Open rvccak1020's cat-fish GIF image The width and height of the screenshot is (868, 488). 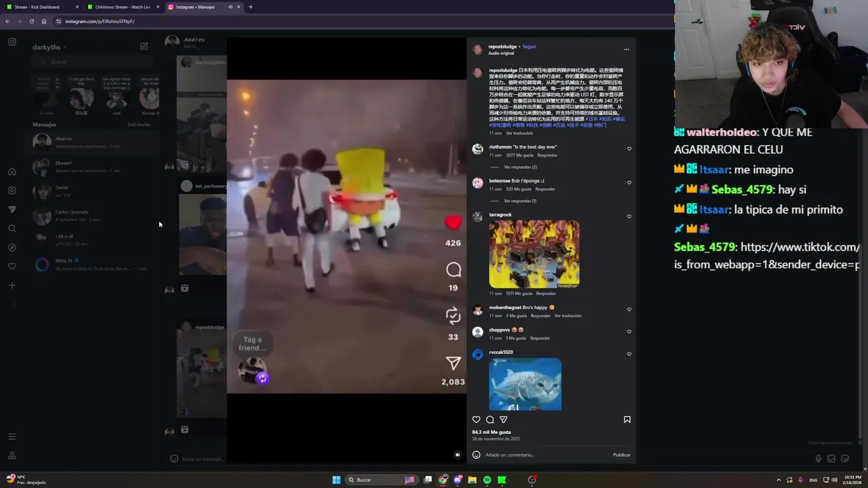click(525, 384)
